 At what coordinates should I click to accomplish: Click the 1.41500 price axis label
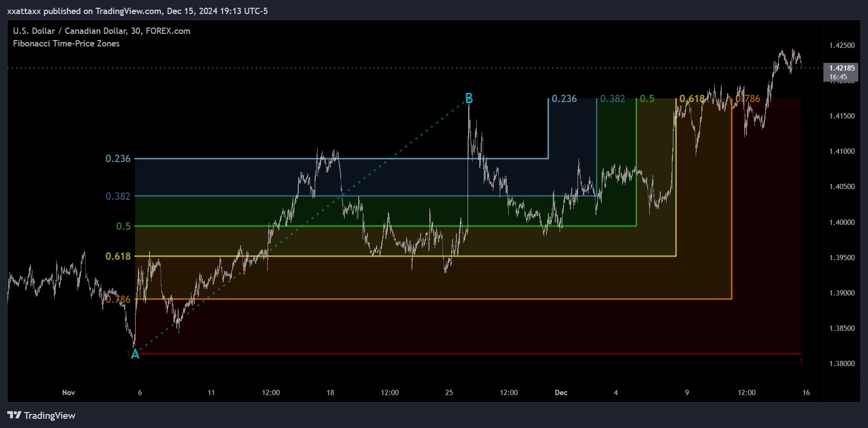point(842,116)
